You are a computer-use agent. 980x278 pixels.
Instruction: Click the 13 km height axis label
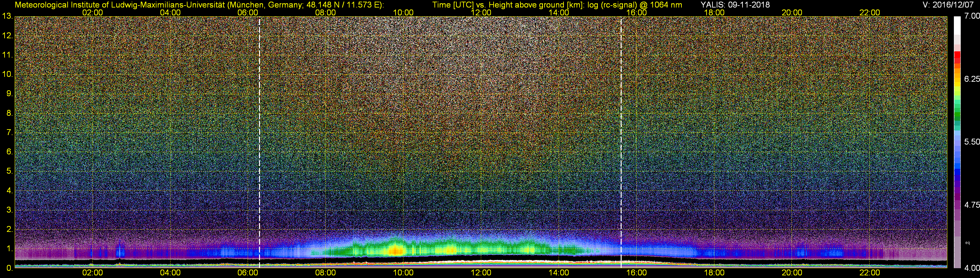(7, 16)
